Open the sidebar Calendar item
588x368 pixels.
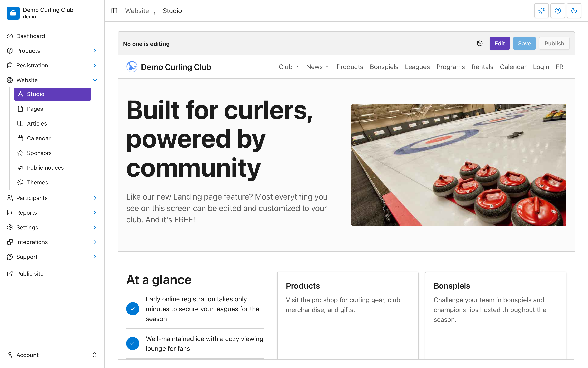(52, 138)
